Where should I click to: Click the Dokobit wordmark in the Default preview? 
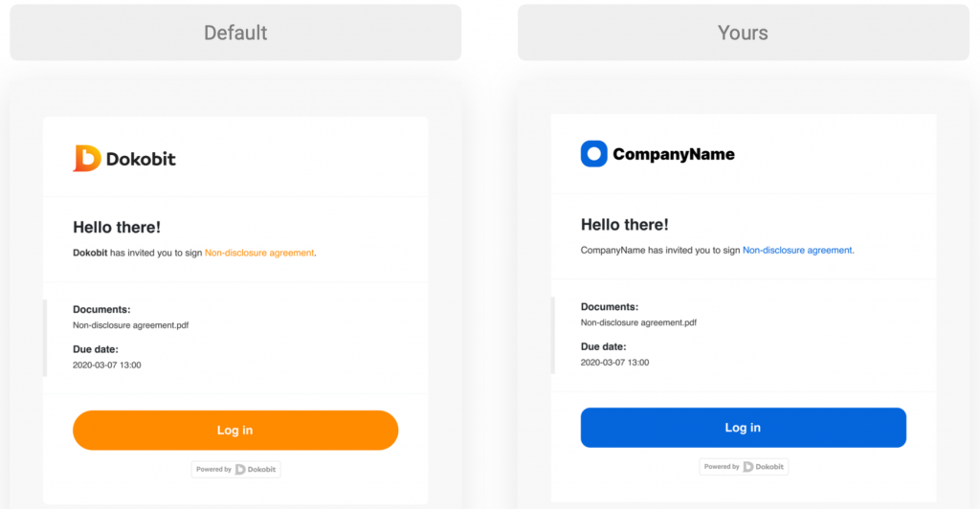pos(141,159)
